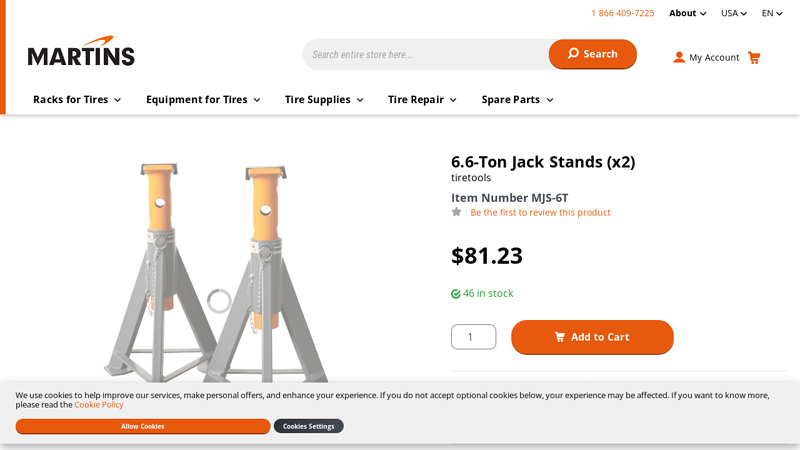The image size is (800, 450).
Task: Follow the Cookie Policy link
Action: [x=99, y=405]
